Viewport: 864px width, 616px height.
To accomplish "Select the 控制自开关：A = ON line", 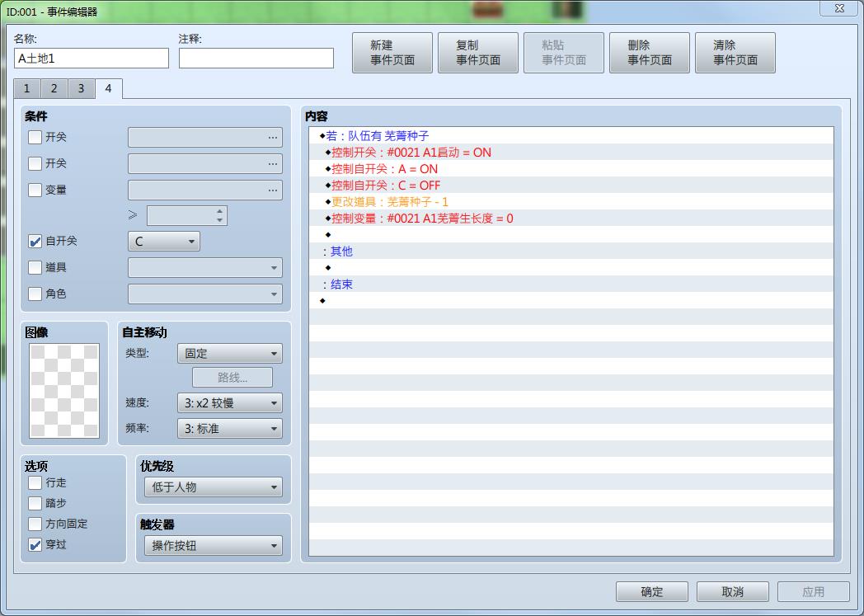I will pos(571,169).
